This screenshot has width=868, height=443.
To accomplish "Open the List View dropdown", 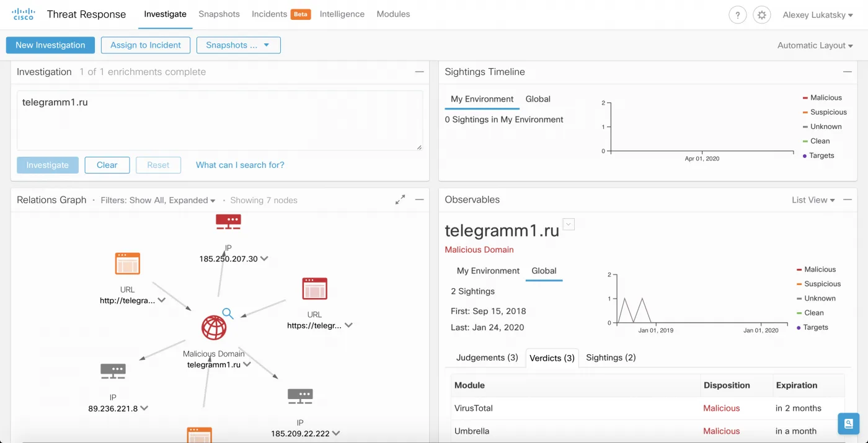I will point(813,200).
